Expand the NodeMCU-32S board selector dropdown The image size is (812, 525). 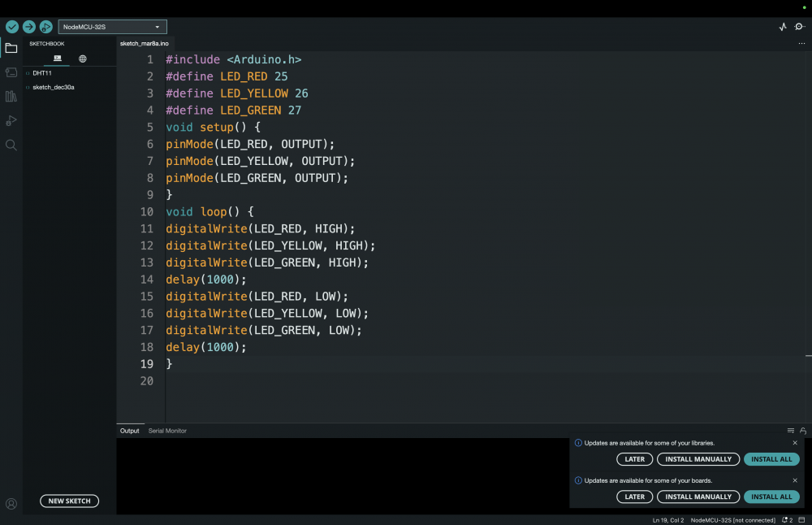click(x=113, y=27)
